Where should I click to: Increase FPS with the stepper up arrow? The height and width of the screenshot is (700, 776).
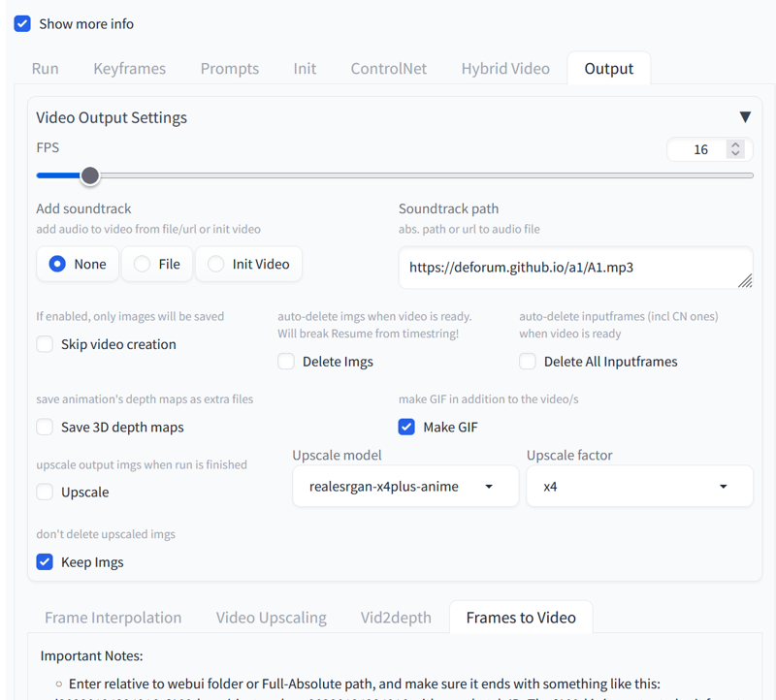[735, 145]
